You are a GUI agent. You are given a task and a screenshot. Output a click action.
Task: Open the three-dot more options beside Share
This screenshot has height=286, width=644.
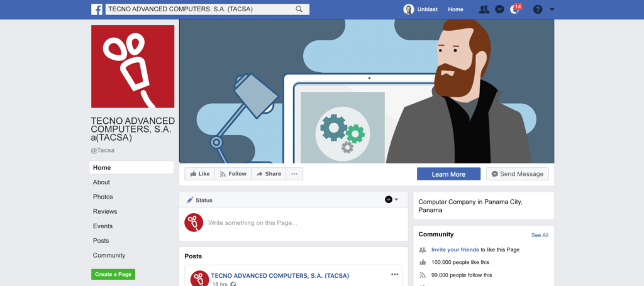coord(294,174)
